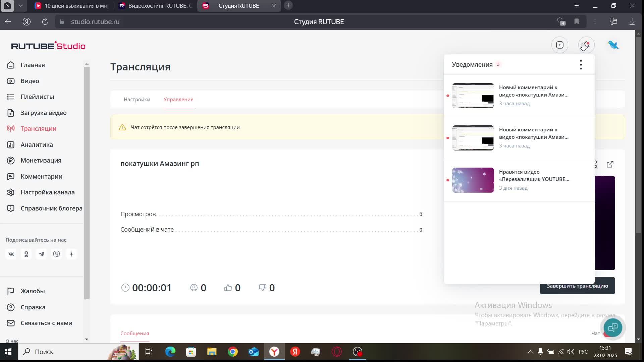Open notifications three-dot options menu
644x362 pixels.
pyautogui.click(x=581, y=65)
